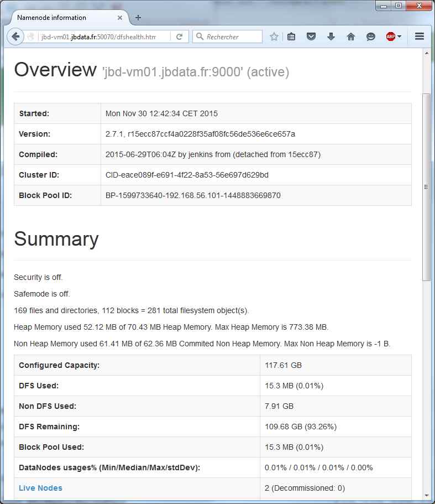Open a new tab with plus button
This screenshot has width=435, height=504.
[x=138, y=18]
